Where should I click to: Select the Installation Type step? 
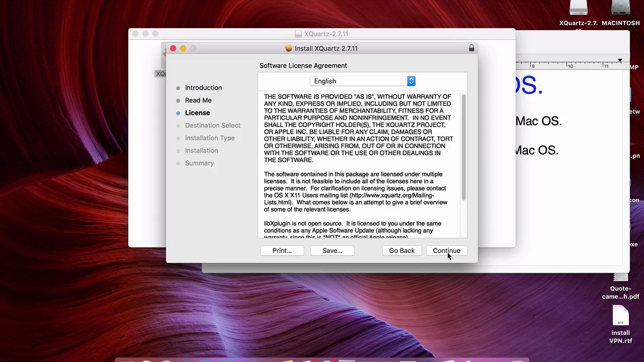(x=210, y=138)
